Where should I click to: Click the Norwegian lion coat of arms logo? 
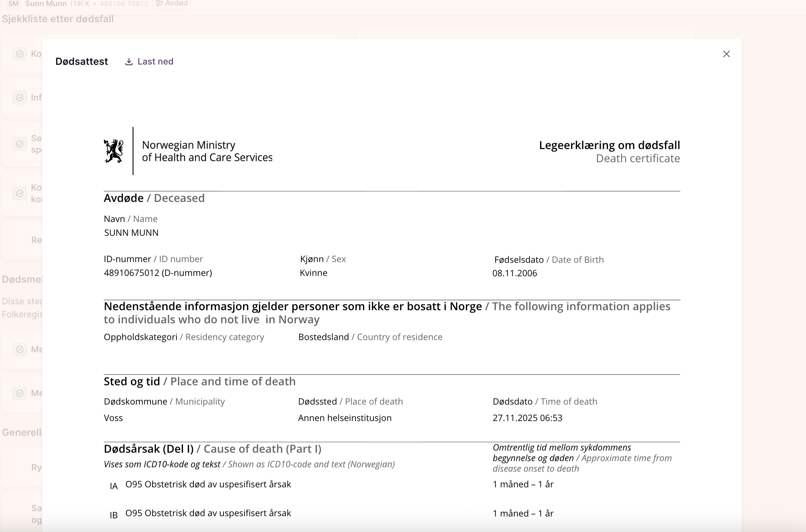click(x=114, y=151)
